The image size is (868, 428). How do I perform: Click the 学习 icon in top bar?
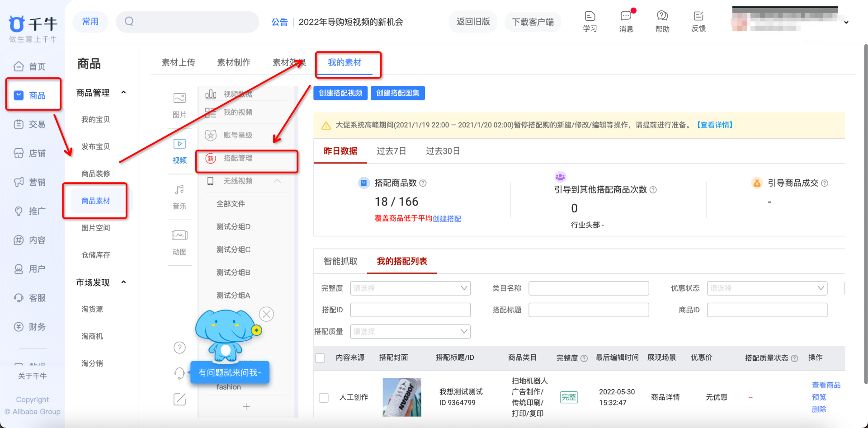pyautogui.click(x=590, y=21)
